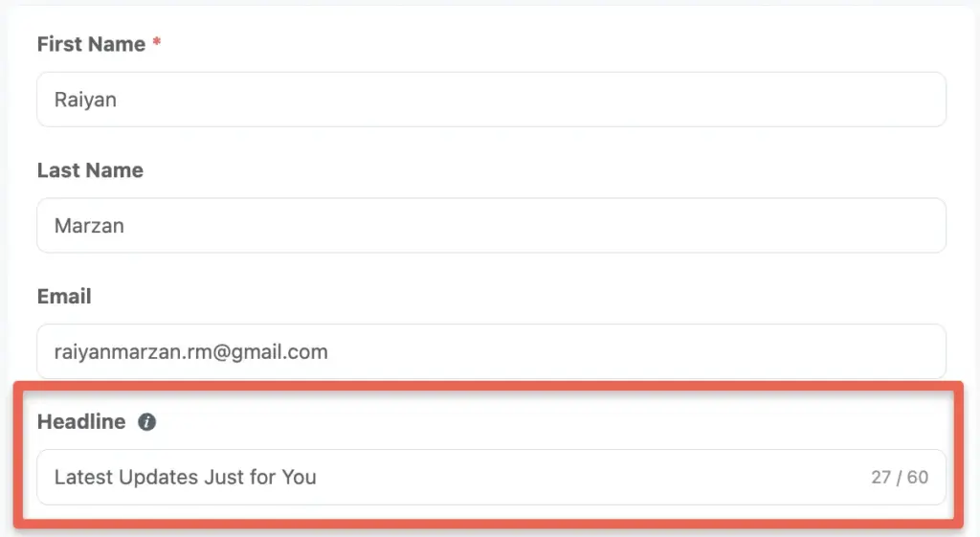This screenshot has width=980, height=537.
Task: Click into the Email input field
Action: 491,351
